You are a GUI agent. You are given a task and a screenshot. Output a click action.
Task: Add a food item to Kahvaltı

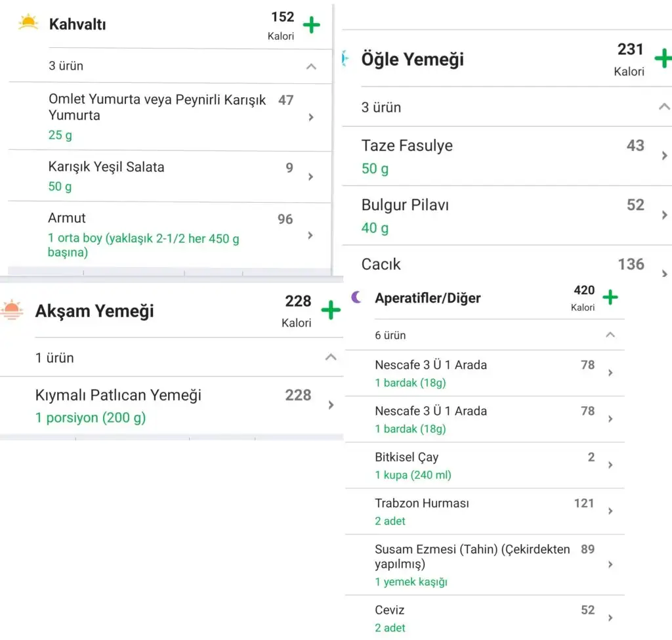(x=312, y=26)
